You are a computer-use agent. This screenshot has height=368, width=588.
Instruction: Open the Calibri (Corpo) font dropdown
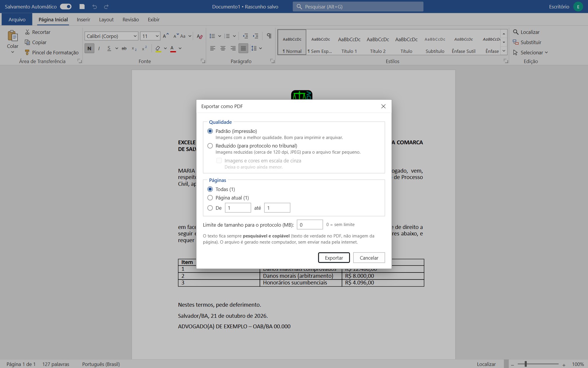(135, 36)
